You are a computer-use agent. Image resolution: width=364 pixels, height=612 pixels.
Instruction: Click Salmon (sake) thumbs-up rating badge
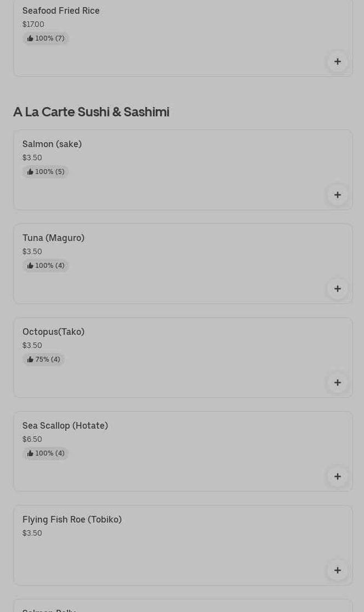click(x=46, y=172)
